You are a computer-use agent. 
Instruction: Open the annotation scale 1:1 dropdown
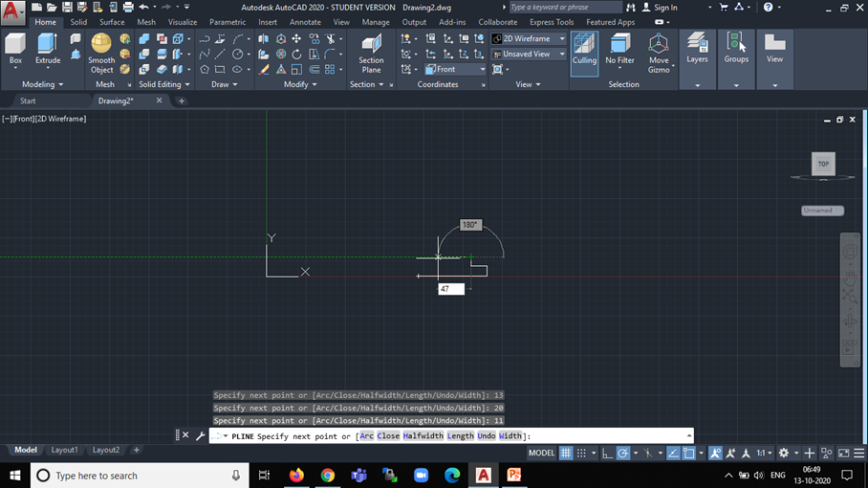pos(765,454)
